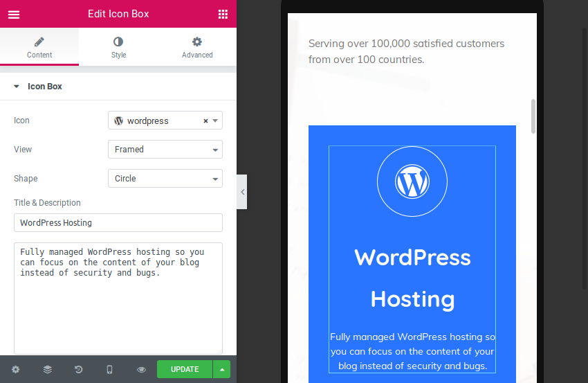Click the preview's vertical scrollbar thumb

click(x=533, y=116)
